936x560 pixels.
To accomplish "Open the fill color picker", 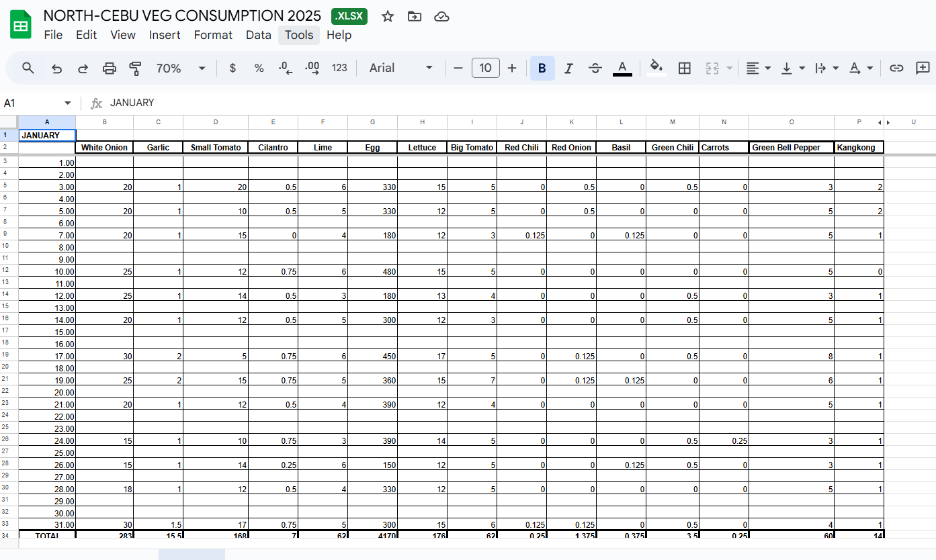I will point(657,68).
